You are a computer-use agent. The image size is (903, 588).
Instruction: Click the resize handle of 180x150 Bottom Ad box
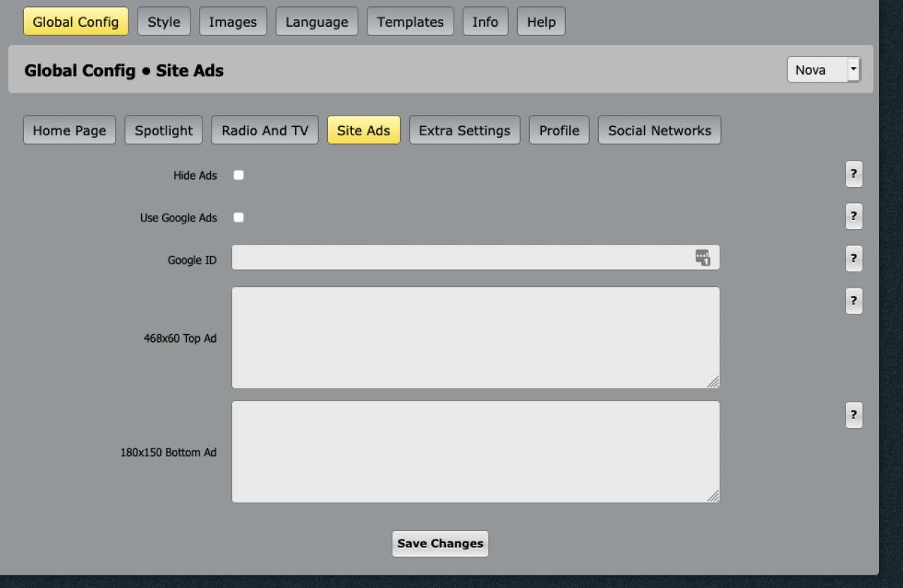coord(713,496)
